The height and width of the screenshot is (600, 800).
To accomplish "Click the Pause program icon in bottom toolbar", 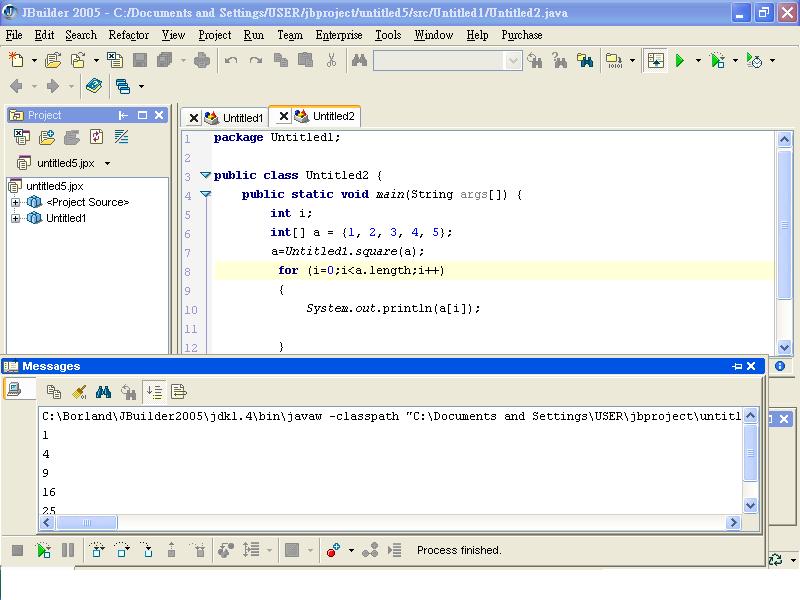I will (68, 550).
